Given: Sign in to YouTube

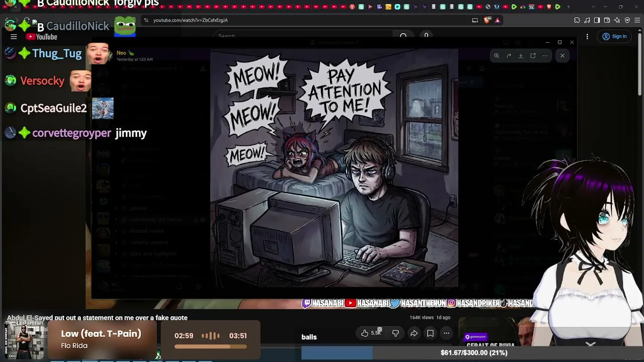Looking at the screenshot, I should click(614, 36).
